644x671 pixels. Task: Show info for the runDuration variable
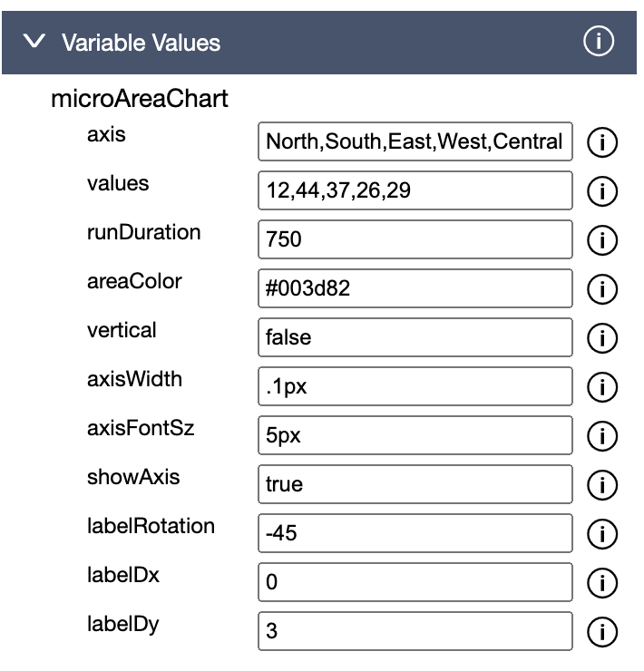[x=601, y=239]
